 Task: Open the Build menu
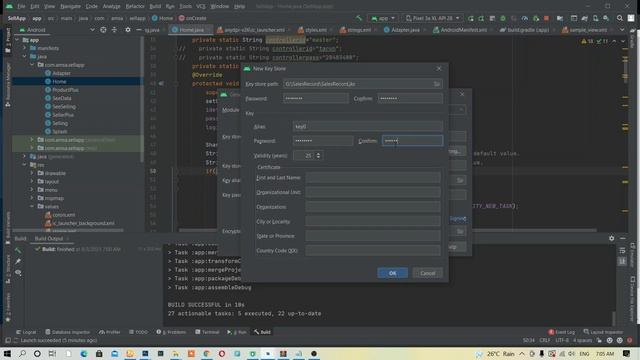(155, 7)
